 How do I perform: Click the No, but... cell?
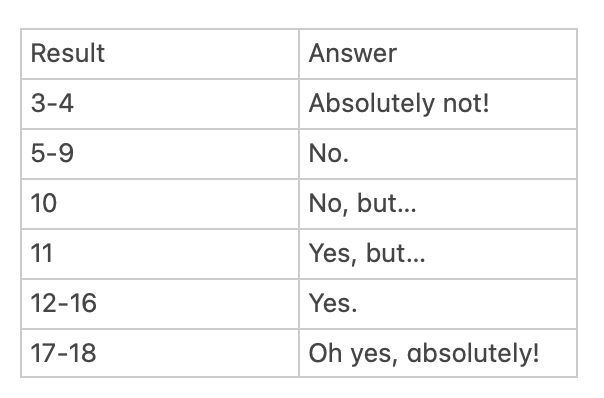438,204
